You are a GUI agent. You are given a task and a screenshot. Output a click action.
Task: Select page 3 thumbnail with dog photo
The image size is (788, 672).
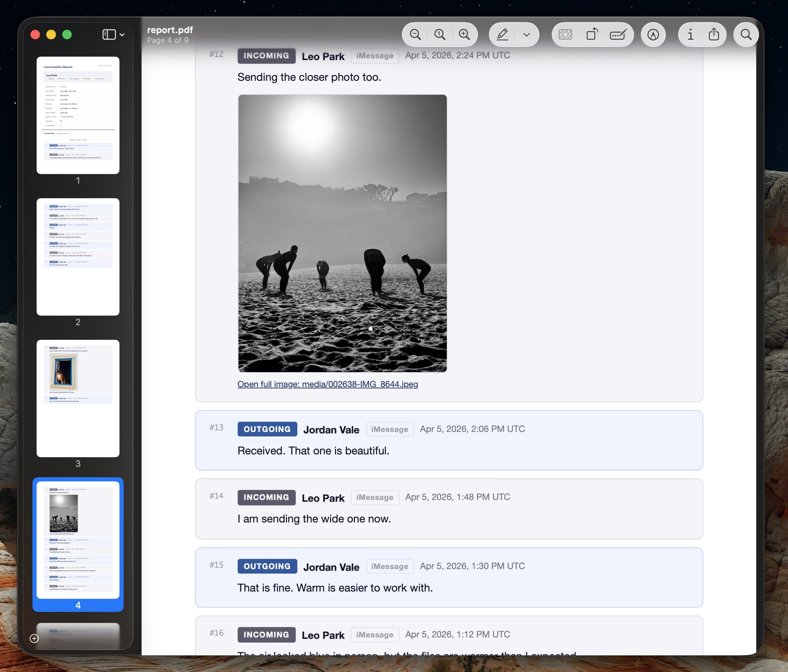point(78,398)
